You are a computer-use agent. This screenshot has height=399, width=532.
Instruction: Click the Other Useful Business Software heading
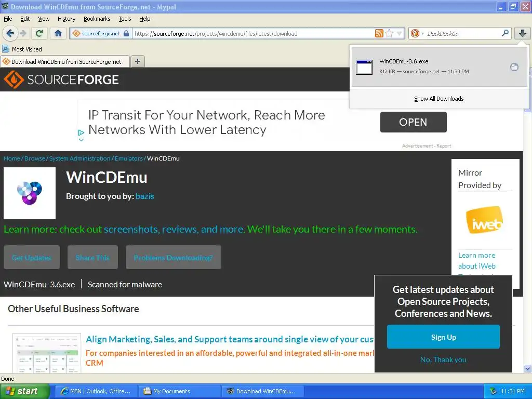tap(73, 309)
